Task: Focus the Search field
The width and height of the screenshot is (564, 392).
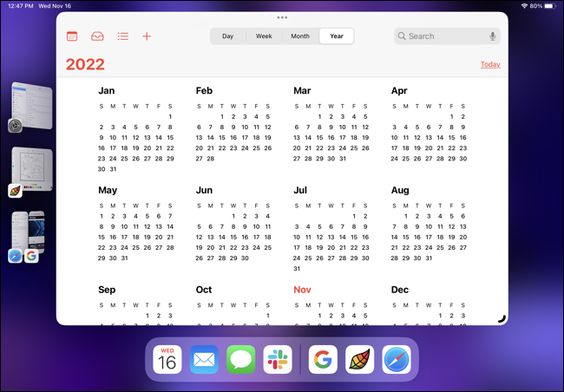Action: (447, 36)
